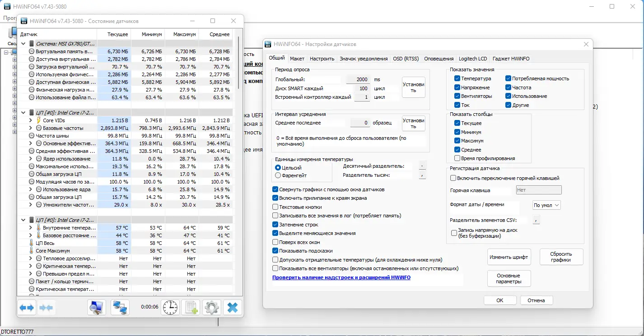Enable the Текстовые кнопки checkbox
The height and width of the screenshot is (336, 644).
[x=275, y=207]
